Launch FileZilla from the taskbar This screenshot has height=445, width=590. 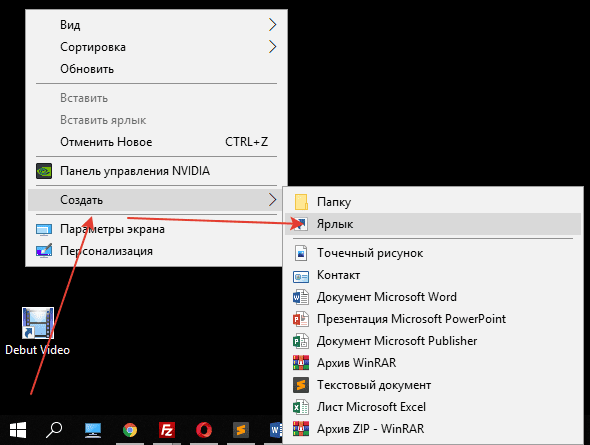pos(166,430)
